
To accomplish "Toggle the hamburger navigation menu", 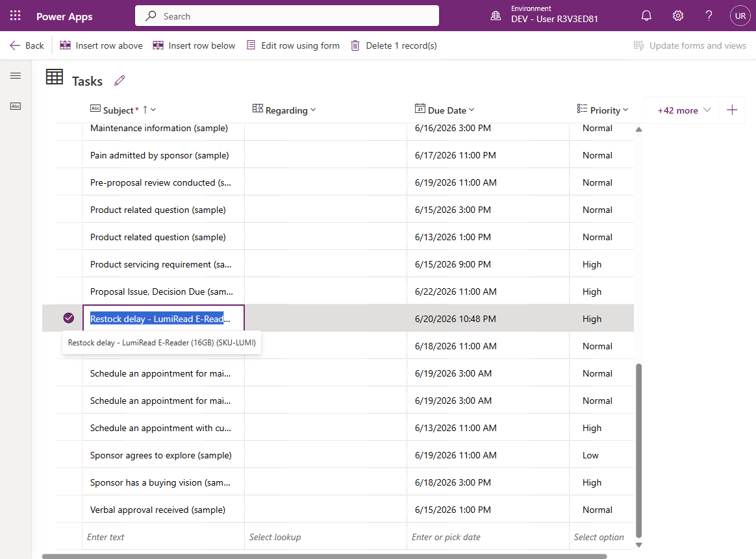I will 16,76.
